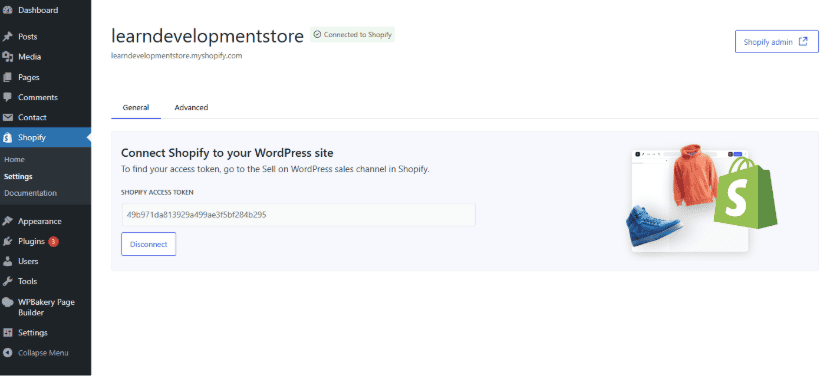Open the Home submenu under Shopify
The height and width of the screenshot is (378, 831).
point(14,160)
